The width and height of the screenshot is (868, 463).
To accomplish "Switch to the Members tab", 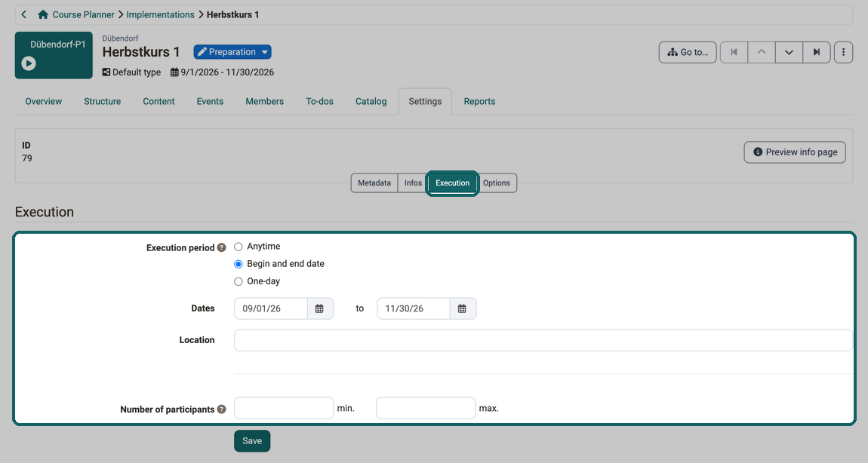I will point(265,101).
